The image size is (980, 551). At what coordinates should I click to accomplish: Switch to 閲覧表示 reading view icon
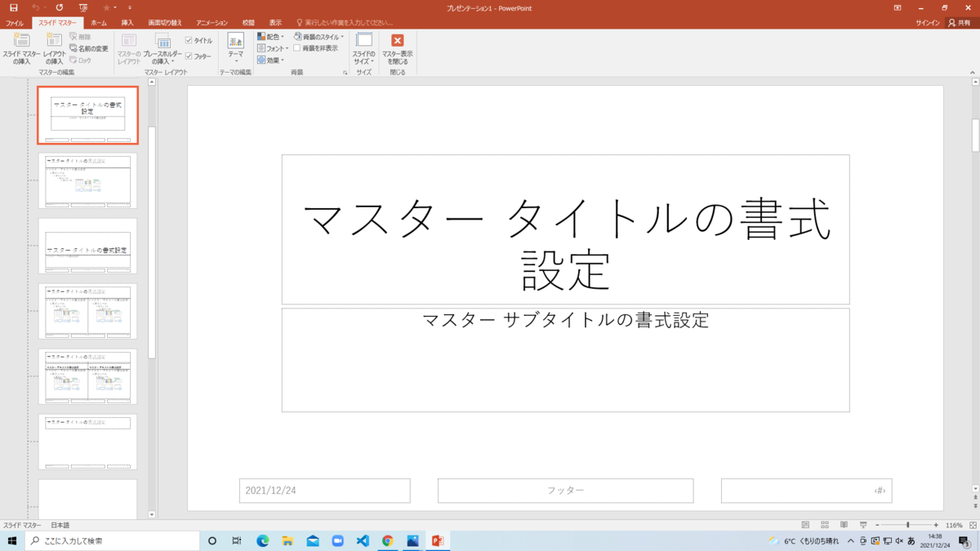tap(844, 526)
